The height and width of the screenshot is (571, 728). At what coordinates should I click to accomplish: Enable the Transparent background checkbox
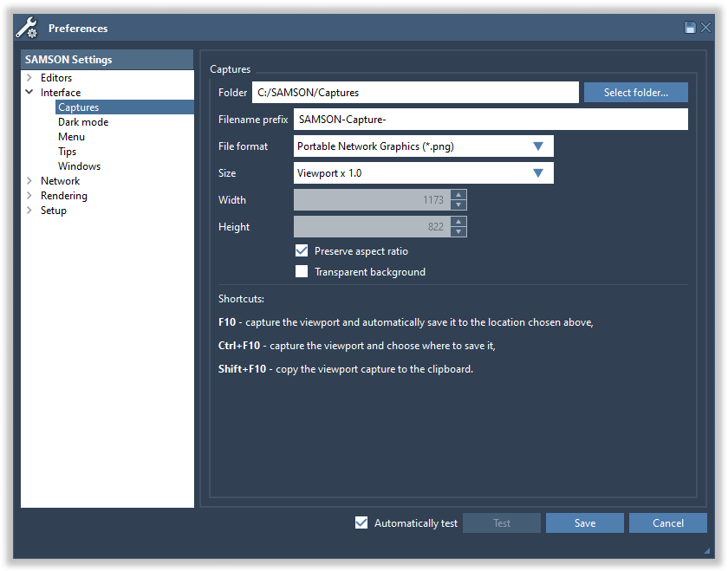302,272
